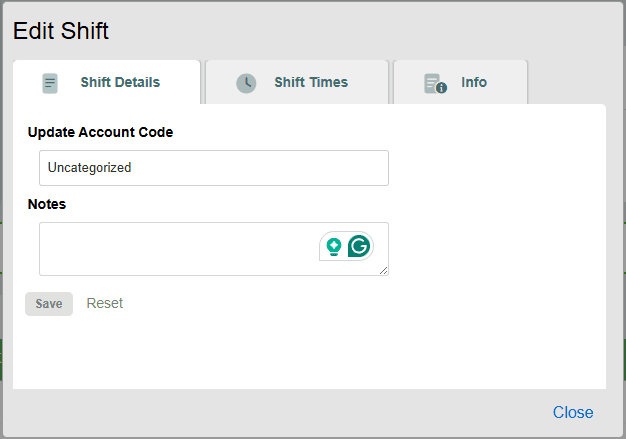Click the Notes textarea resize handle
This screenshot has height=439, width=626.
point(383,270)
